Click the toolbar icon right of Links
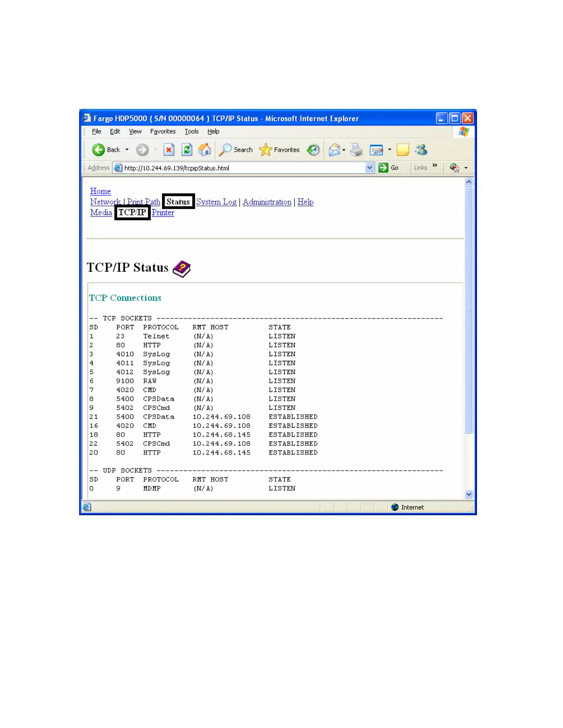Screen dimensions: 563x728 (x=454, y=168)
